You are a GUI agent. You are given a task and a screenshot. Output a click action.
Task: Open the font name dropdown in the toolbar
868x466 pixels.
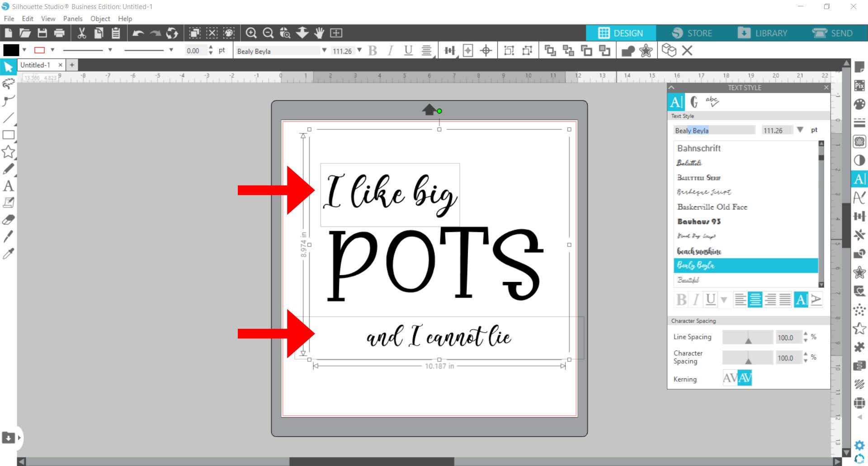(x=324, y=51)
